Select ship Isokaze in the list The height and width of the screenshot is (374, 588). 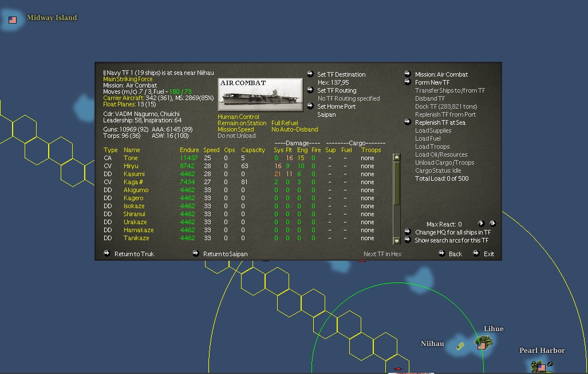click(x=134, y=206)
